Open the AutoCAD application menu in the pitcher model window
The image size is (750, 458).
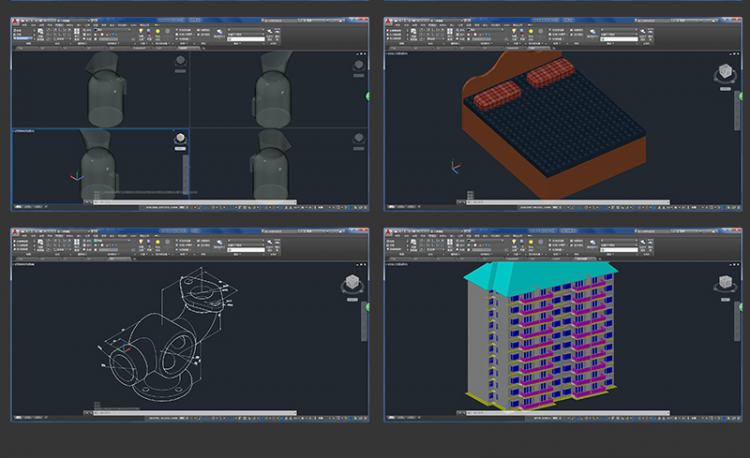15,22
